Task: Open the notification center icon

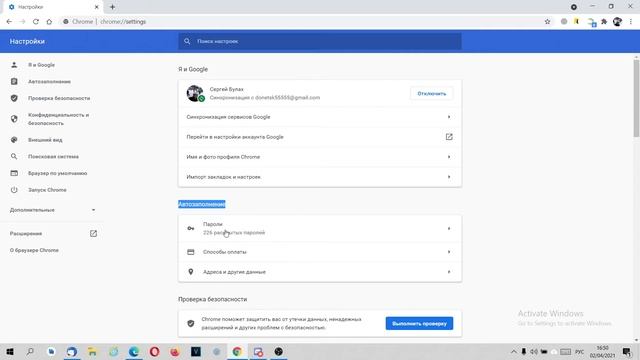Action: coord(627,351)
